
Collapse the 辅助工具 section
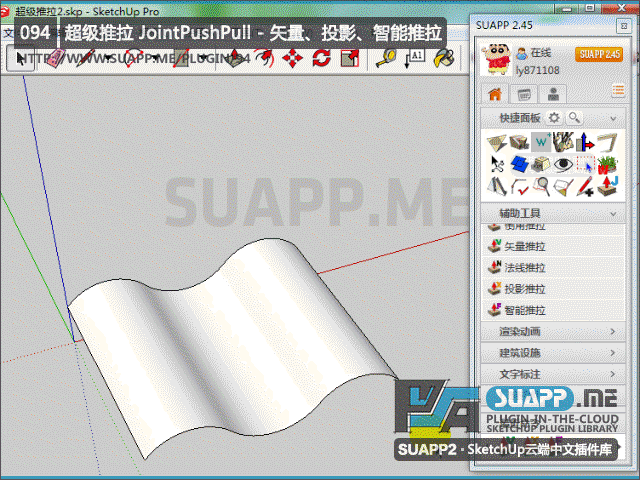pyautogui.click(x=553, y=213)
